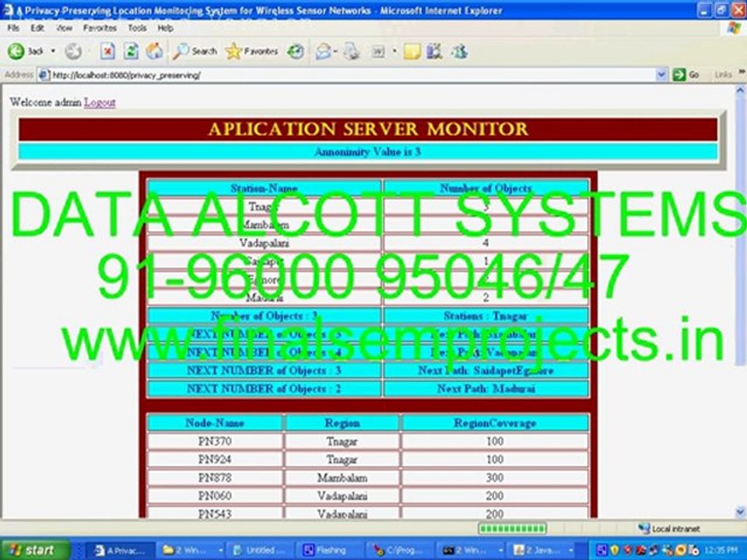The image size is (747, 560).
Task: Click the Vadapalani station cell
Action: coord(265,243)
